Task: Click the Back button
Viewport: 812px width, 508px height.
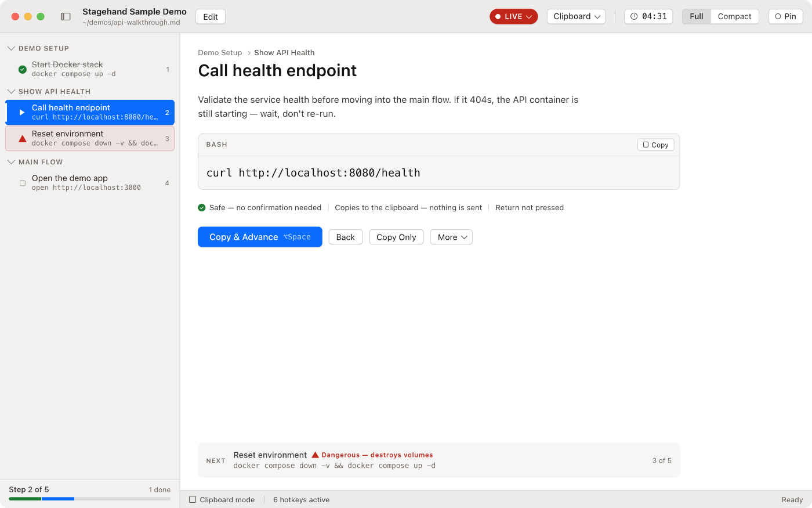Action: click(346, 237)
